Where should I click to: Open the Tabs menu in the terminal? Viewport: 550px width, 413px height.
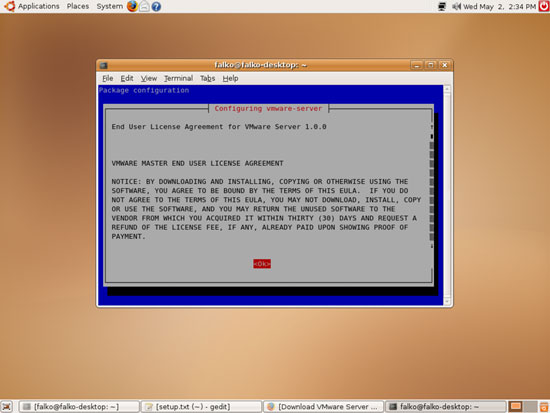[207, 78]
